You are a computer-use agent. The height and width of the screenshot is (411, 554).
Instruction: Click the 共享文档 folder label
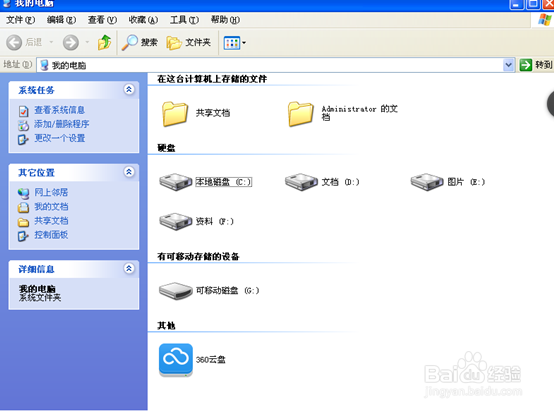point(213,113)
